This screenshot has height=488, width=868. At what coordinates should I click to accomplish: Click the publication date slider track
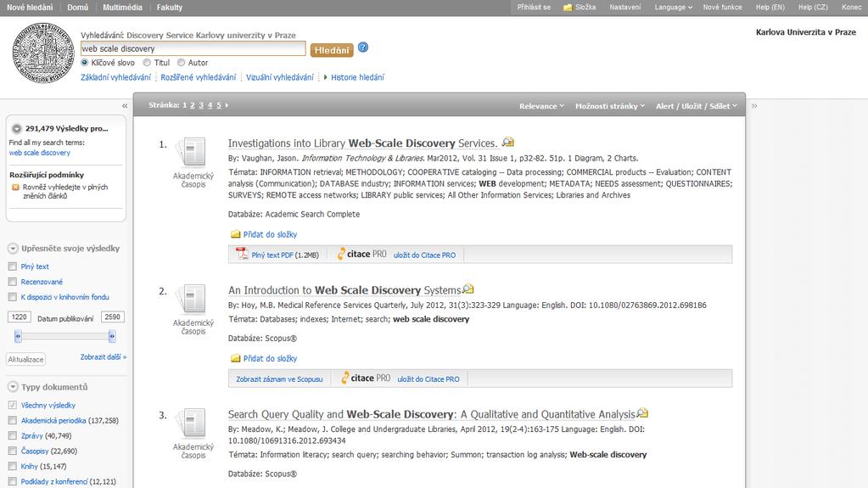pyautogui.click(x=64, y=336)
